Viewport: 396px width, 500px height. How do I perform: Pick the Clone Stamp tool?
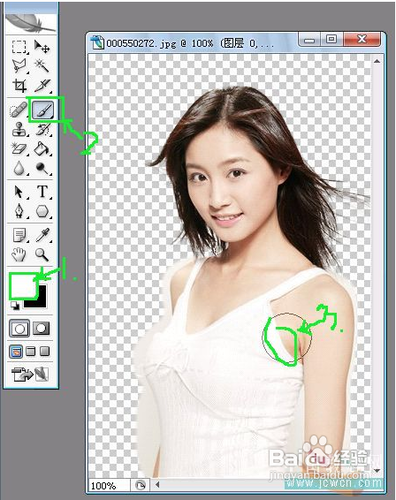point(19,129)
